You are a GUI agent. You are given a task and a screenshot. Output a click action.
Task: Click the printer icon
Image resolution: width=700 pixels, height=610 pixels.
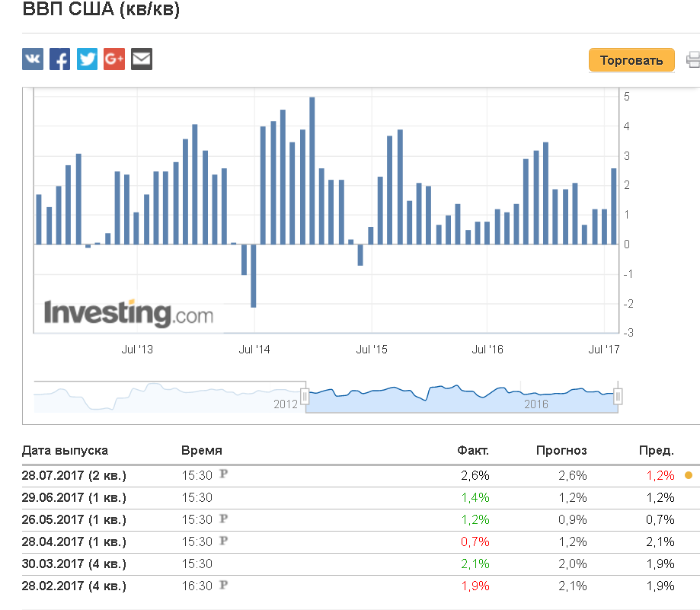coord(693,60)
